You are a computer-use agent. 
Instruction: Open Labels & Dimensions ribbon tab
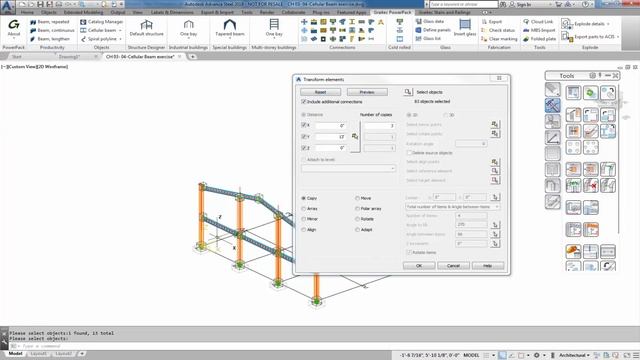[x=172, y=13]
